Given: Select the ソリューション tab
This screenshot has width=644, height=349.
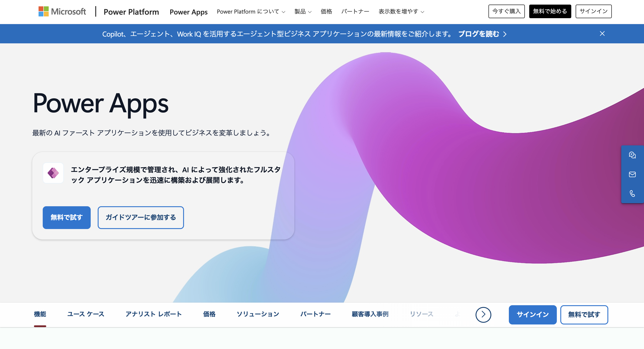Looking at the screenshot, I should point(258,314).
